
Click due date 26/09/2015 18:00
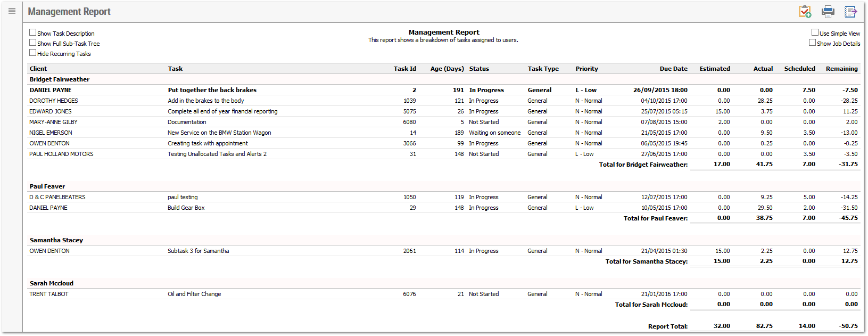[x=660, y=90]
